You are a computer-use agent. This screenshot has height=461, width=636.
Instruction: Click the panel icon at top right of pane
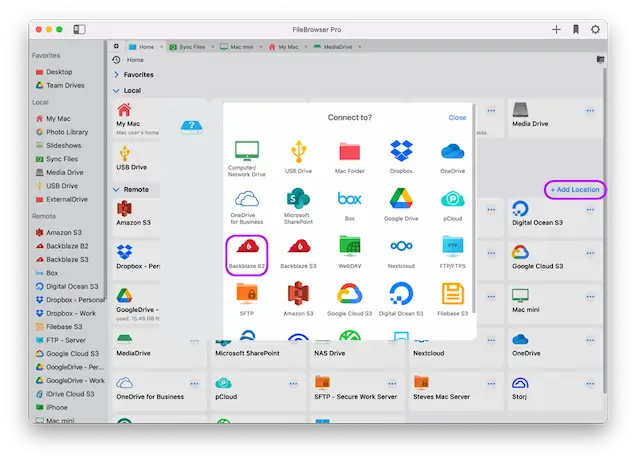click(x=600, y=60)
